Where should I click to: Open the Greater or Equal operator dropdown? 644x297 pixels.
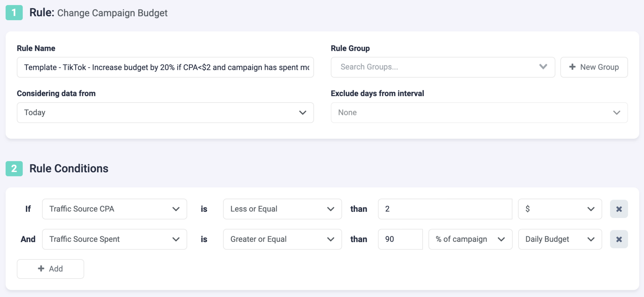282,239
